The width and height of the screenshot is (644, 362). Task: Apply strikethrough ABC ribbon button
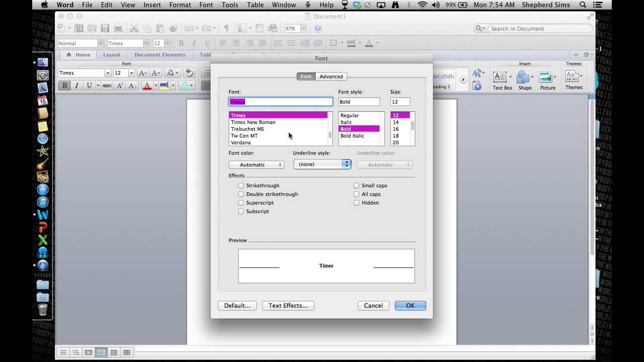pyautogui.click(x=107, y=86)
